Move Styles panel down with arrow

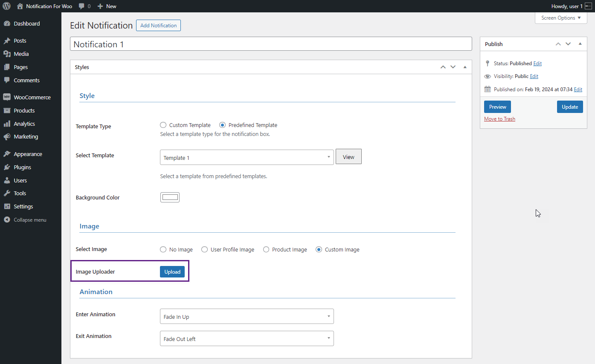pos(453,67)
